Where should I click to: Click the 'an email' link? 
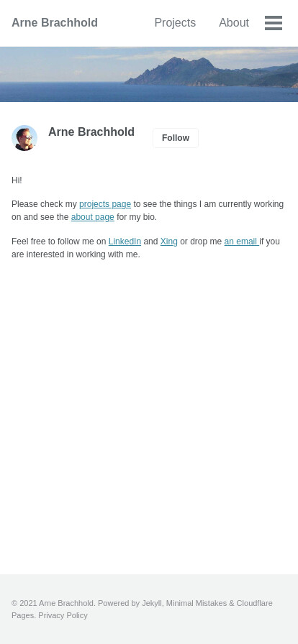[242, 241]
